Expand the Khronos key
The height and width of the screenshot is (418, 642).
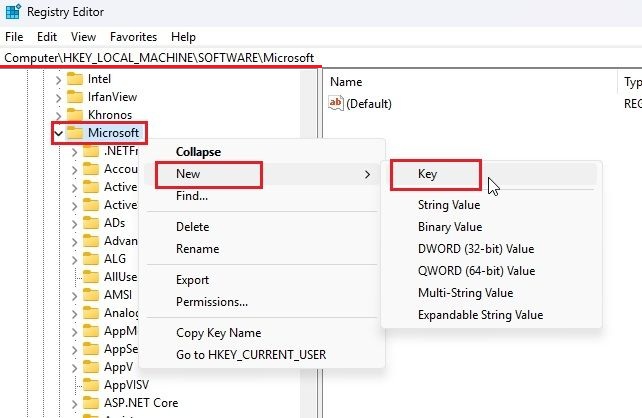(59, 116)
